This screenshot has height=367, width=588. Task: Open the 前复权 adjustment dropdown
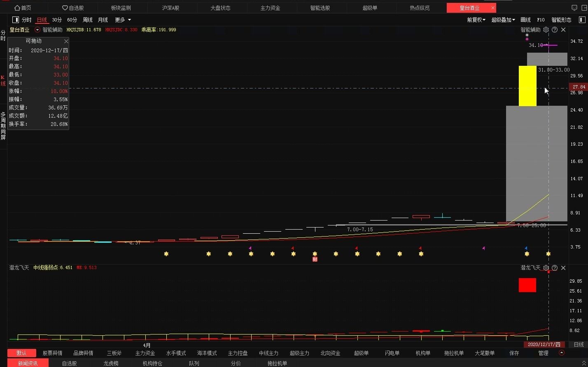(x=476, y=20)
